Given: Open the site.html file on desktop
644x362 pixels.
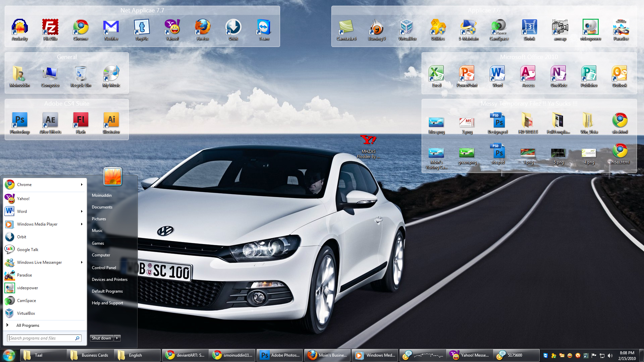Looking at the screenshot, I should tap(620, 123).
